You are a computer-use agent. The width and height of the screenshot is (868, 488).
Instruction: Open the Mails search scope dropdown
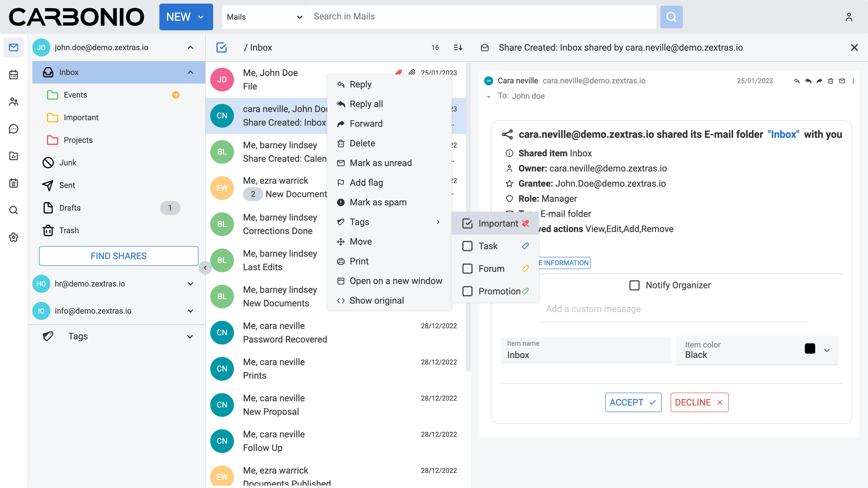(x=264, y=17)
